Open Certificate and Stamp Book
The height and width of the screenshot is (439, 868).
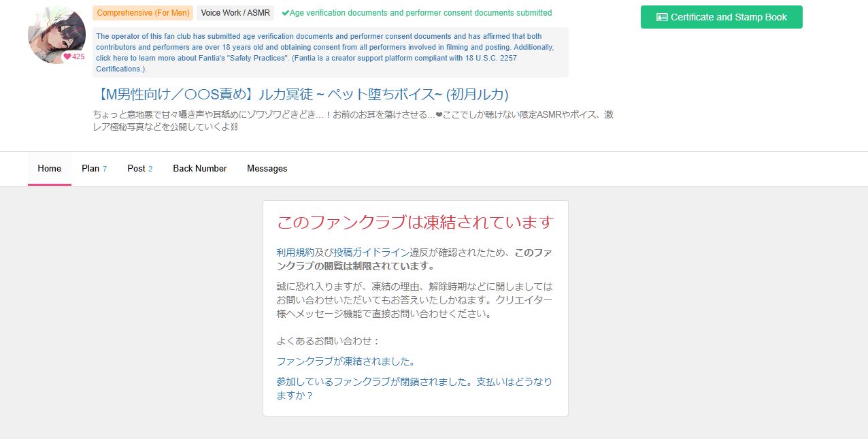pos(722,17)
